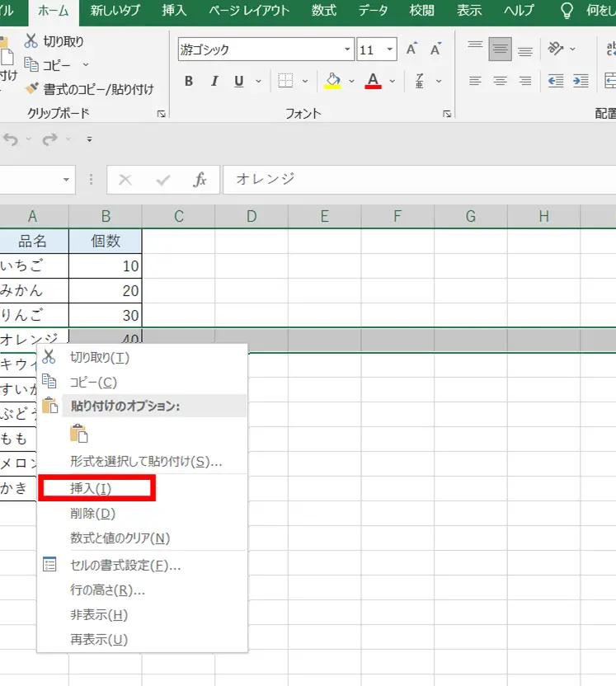
Task: Click the undo arrow icon
Action: click(x=11, y=139)
